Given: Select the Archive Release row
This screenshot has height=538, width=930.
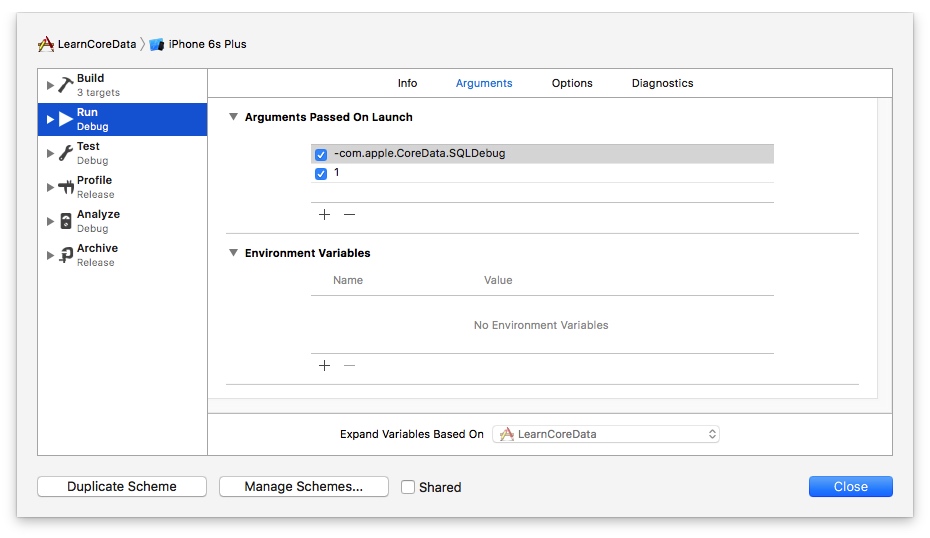Looking at the screenshot, I should point(123,255).
